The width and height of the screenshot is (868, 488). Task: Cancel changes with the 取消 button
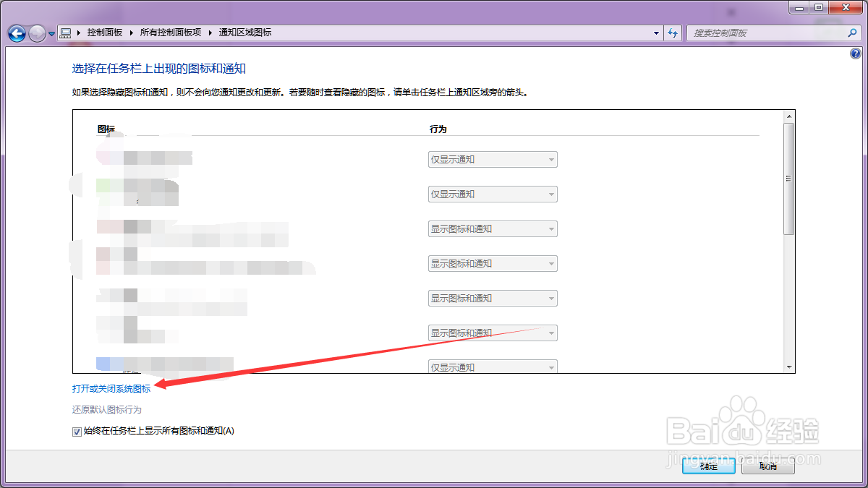pyautogui.click(x=767, y=466)
